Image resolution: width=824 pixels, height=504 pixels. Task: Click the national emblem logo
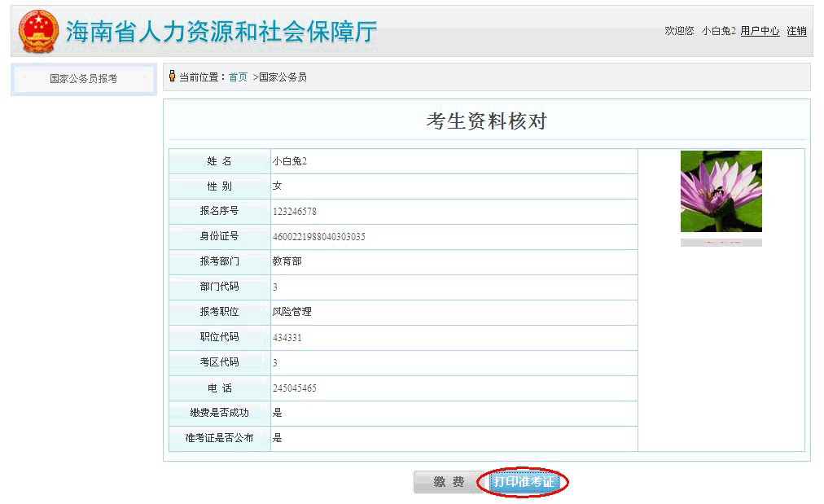[x=38, y=31]
